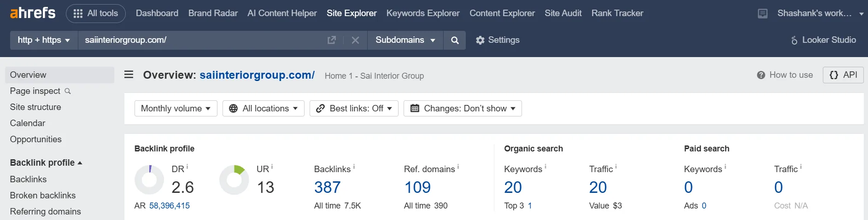Open the Best links: Off dropdown
The width and height of the screenshot is (868, 220).
[x=354, y=109]
